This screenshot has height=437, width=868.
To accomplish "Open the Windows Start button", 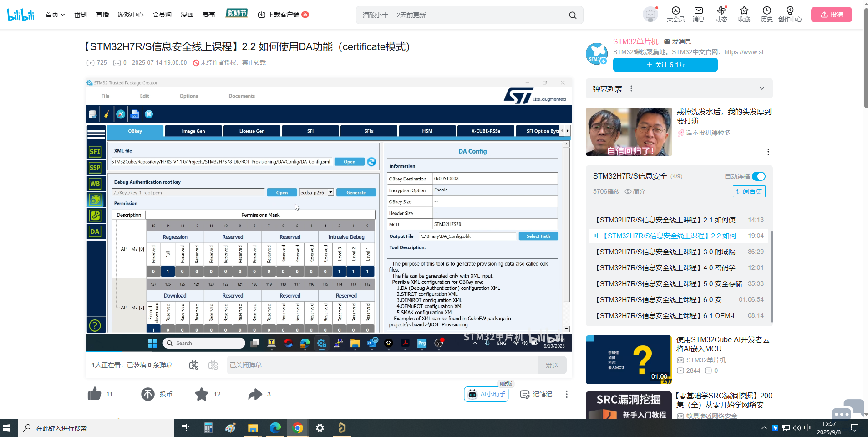I will [x=7, y=428].
